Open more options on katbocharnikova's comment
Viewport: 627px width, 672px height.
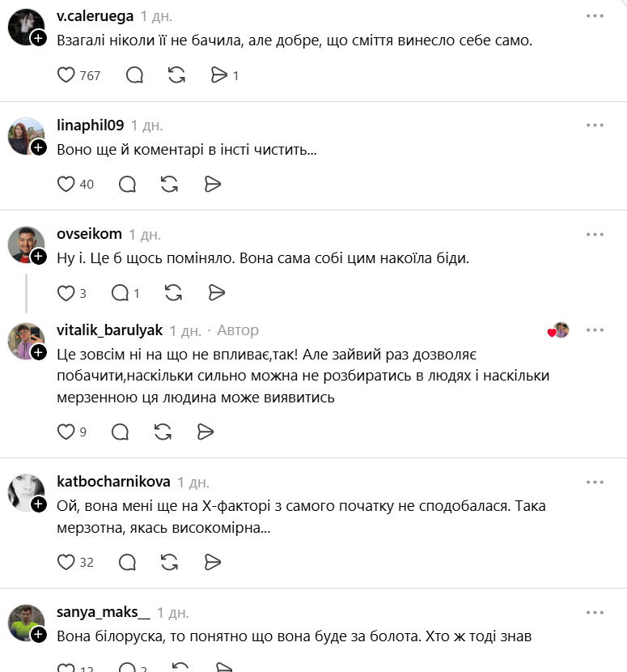(596, 482)
